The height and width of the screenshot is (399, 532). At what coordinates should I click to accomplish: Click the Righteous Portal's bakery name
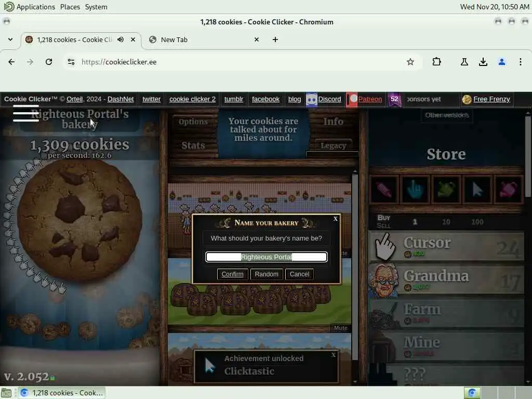pyautogui.click(x=79, y=119)
